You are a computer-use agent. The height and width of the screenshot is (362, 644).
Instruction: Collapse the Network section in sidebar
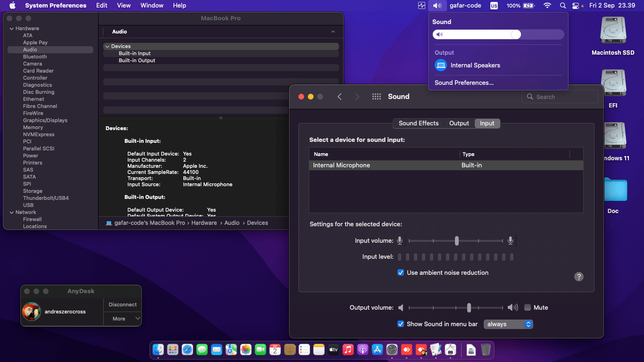pyautogui.click(x=12, y=212)
